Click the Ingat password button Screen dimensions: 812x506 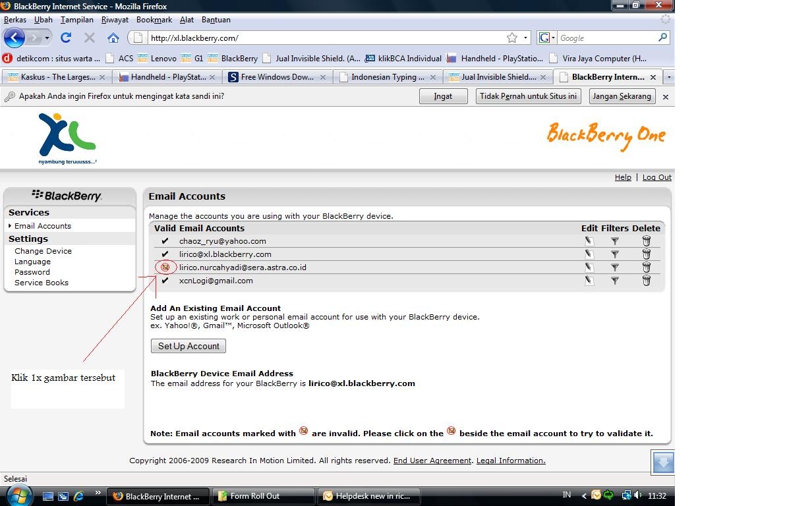443,96
